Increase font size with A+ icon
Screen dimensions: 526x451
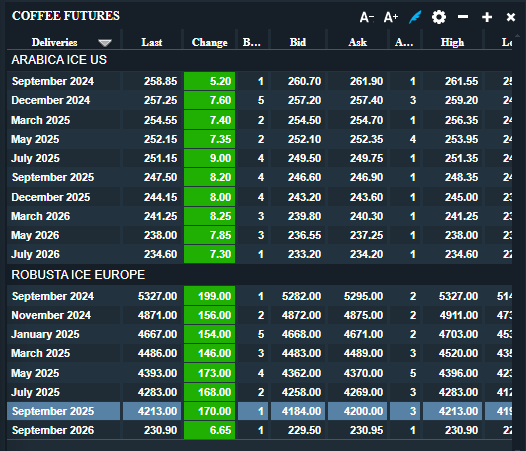(x=391, y=17)
